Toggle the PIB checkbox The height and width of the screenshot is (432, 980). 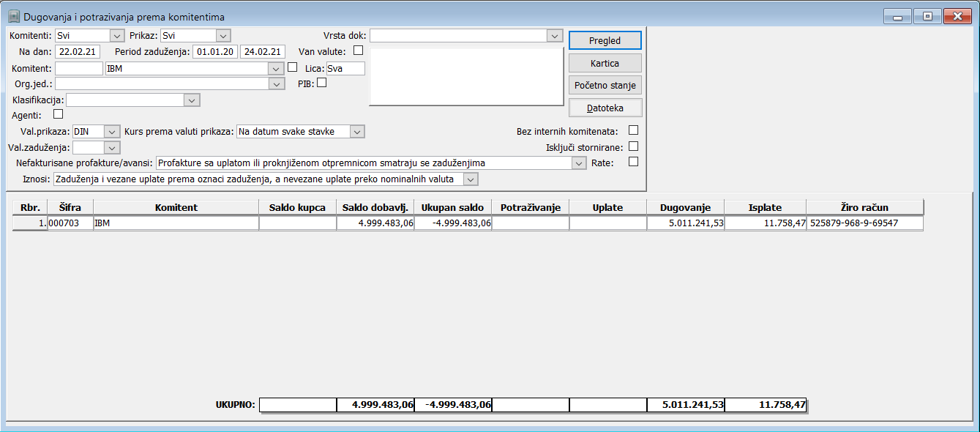321,83
